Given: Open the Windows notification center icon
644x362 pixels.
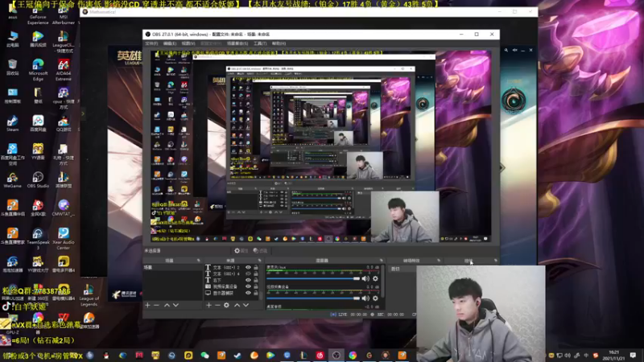Looking at the screenshot, I should pyautogui.click(x=633, y=355).
